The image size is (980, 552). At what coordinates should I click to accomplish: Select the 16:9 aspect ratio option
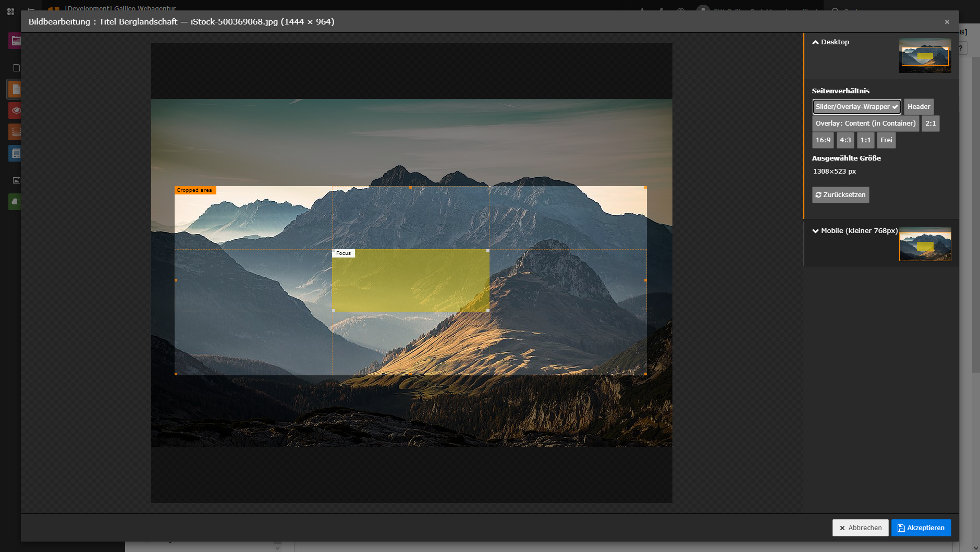823,140
